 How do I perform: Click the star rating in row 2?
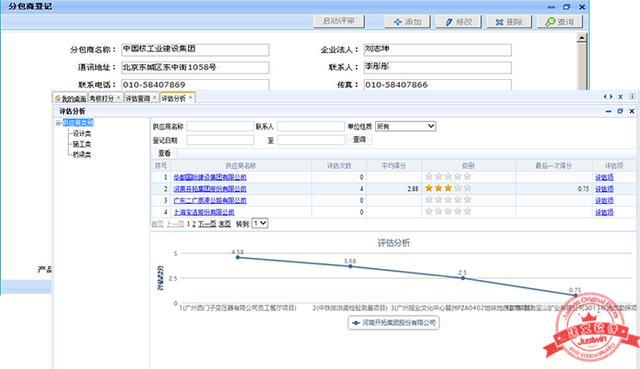[x=448, y=188]
